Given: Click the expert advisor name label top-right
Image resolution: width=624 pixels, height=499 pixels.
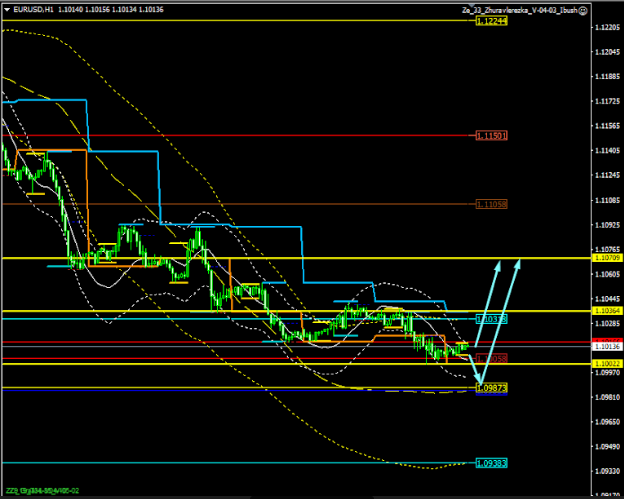Looking at the screenshot, I should [519, 9].
